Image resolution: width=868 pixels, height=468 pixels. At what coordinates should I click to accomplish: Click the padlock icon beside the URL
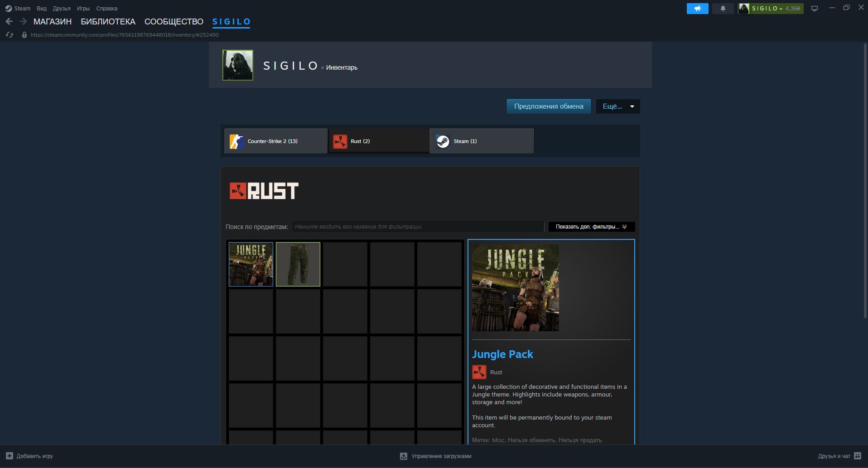click(24, 35)
